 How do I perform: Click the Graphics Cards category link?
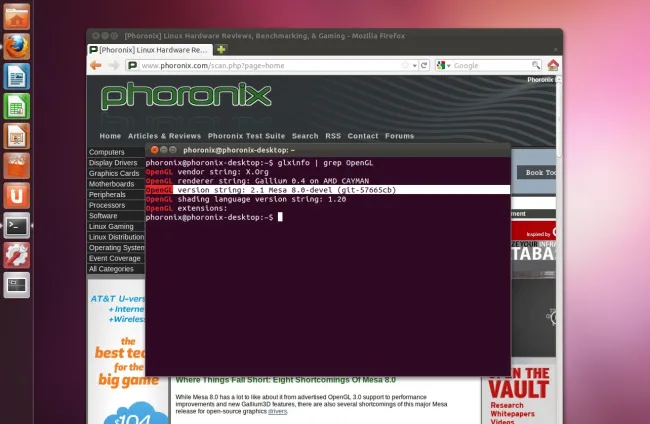(x=114, y=173)
